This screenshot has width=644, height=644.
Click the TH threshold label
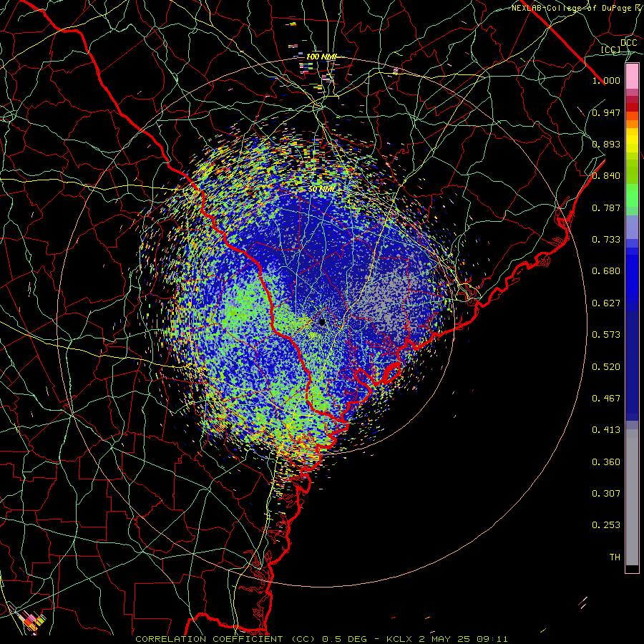615,557
